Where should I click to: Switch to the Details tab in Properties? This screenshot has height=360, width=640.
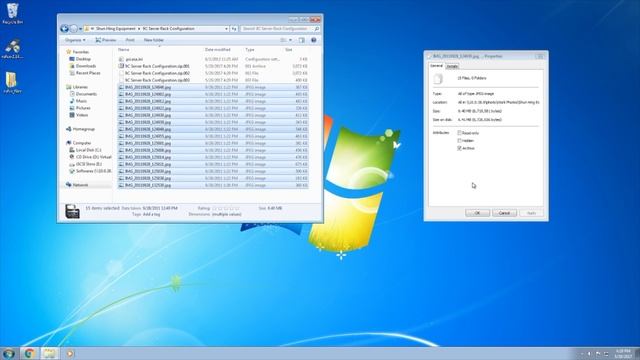pyautogui.click(x=452, y=66)
